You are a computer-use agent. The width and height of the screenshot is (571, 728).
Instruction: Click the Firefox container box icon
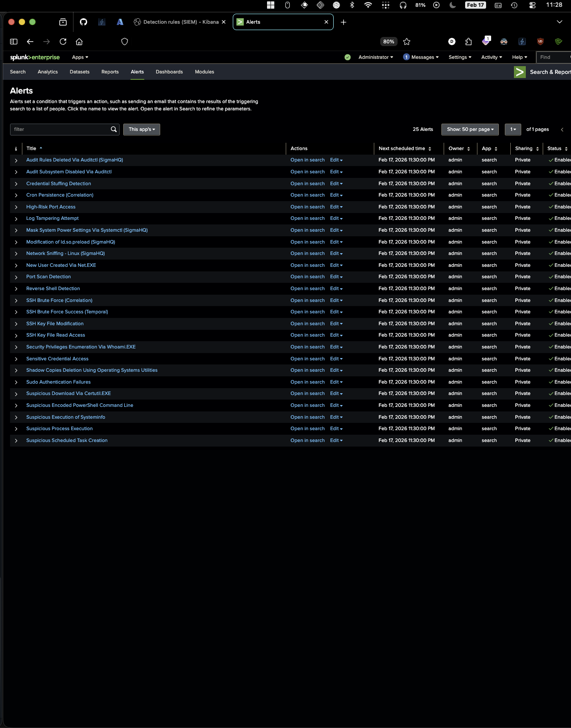(x=63, y=22)
